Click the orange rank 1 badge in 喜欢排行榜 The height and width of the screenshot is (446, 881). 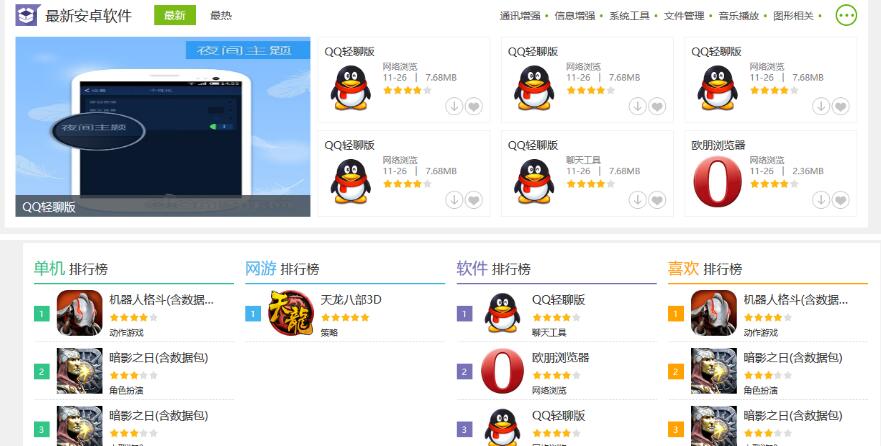(675, 313)
